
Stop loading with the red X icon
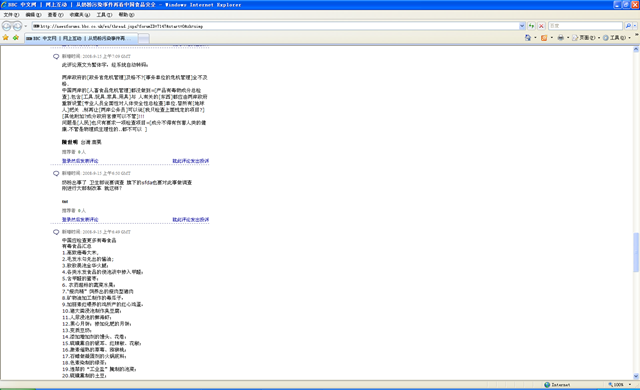point(541,26)
